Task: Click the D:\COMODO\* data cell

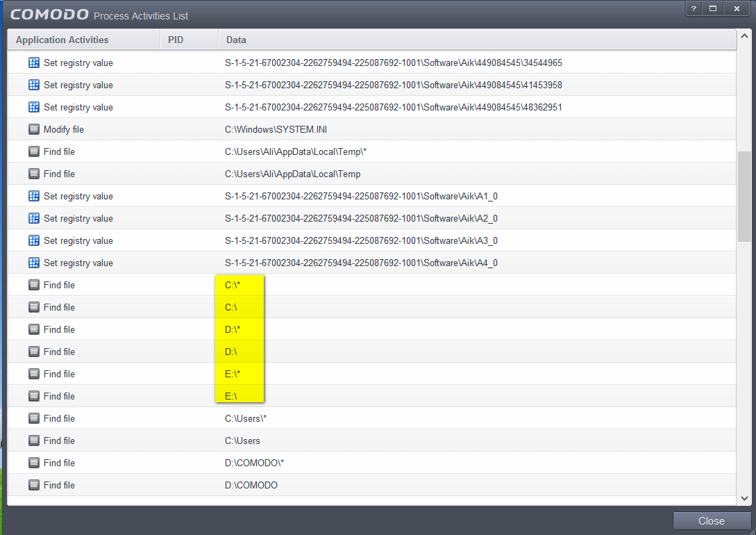Action: click(255, 462)
